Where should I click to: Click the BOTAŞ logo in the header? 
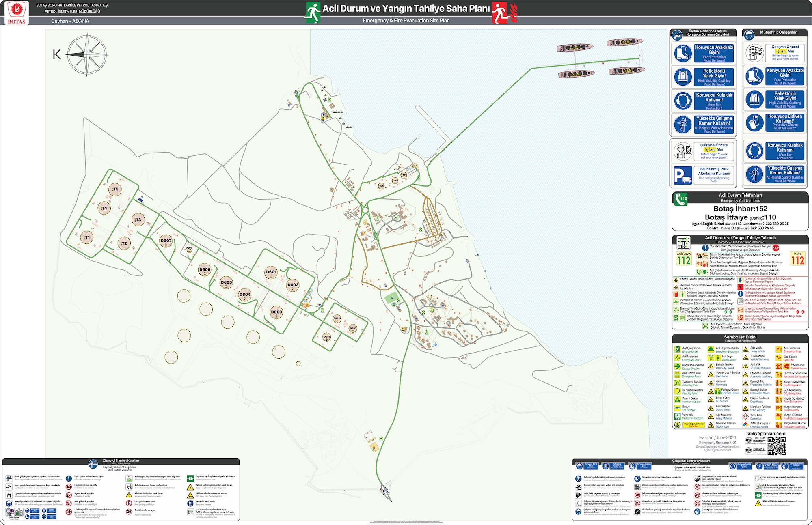point(17,13)
